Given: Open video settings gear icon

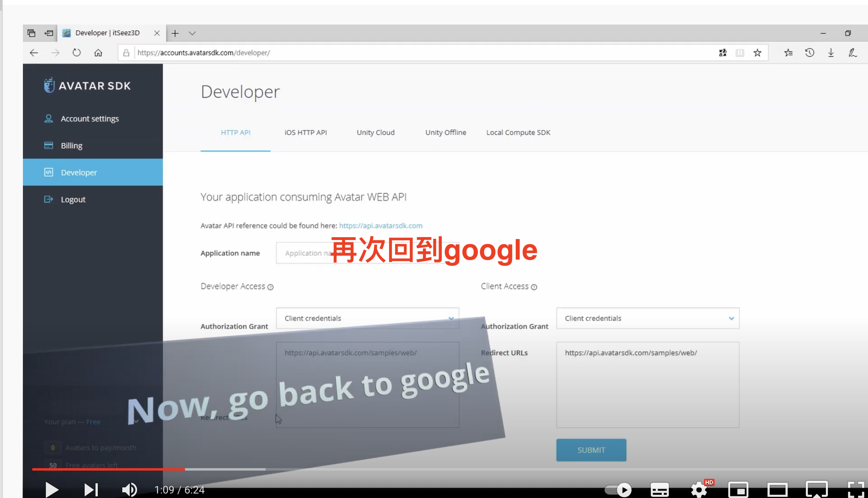Looking at the screenshot, I should coord(699,489).
